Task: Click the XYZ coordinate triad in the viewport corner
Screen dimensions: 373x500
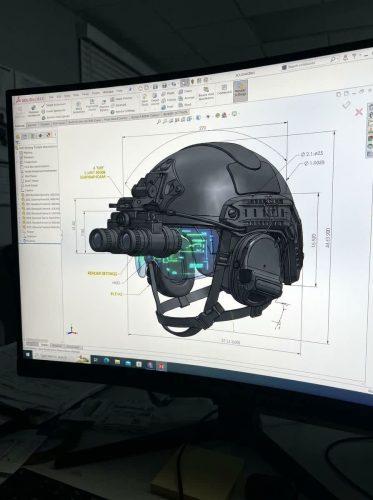Action: pos(71,330)
